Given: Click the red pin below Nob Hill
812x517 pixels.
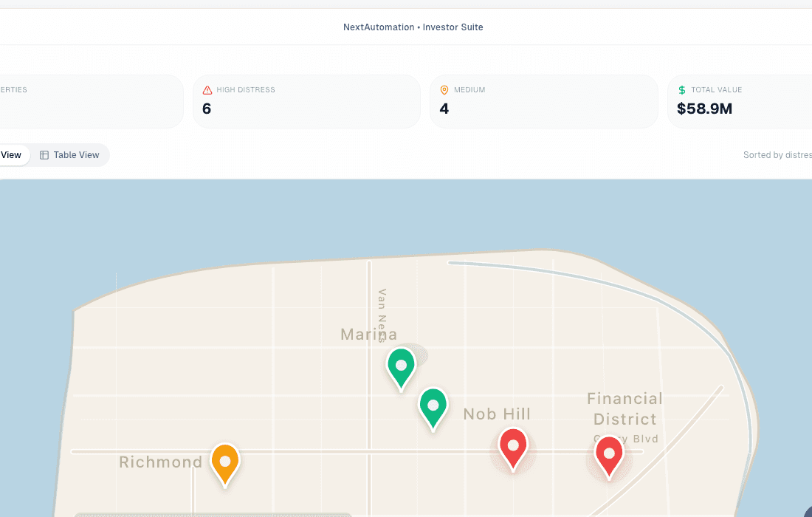Looking at the screenshot, I should pyautogui.click(x=513, y=447).
